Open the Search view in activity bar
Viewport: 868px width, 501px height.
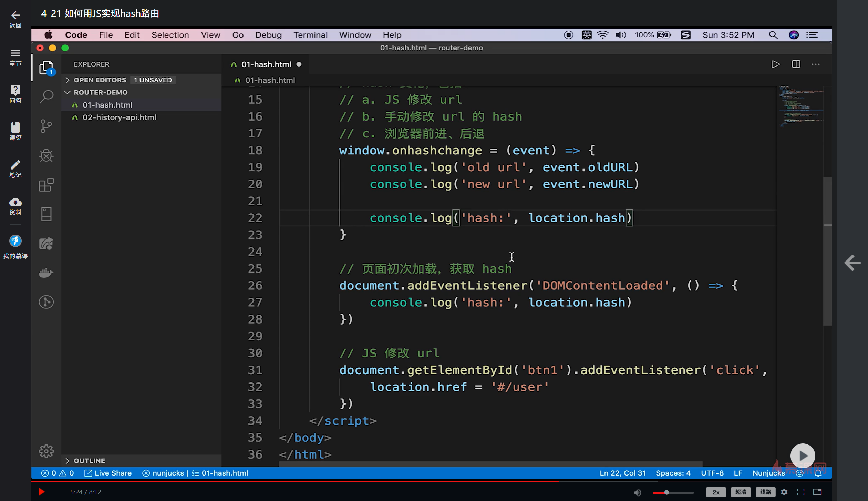coord(46,96)
